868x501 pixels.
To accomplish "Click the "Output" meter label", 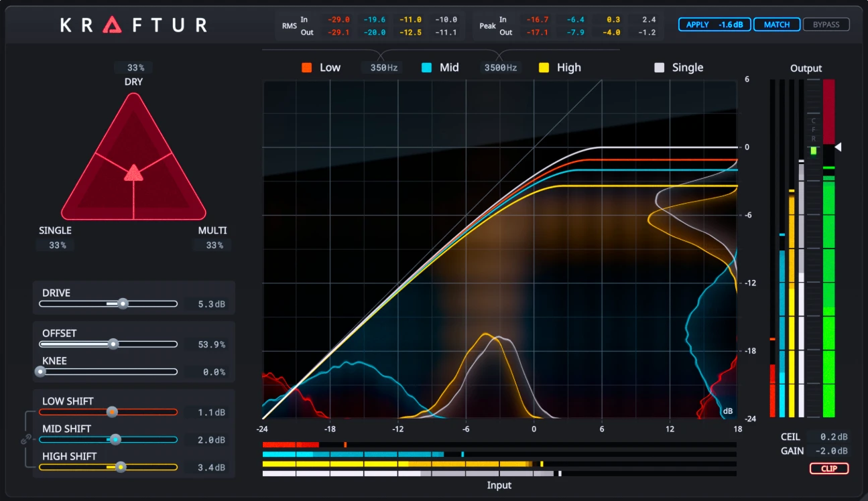I will coord(806,68).
